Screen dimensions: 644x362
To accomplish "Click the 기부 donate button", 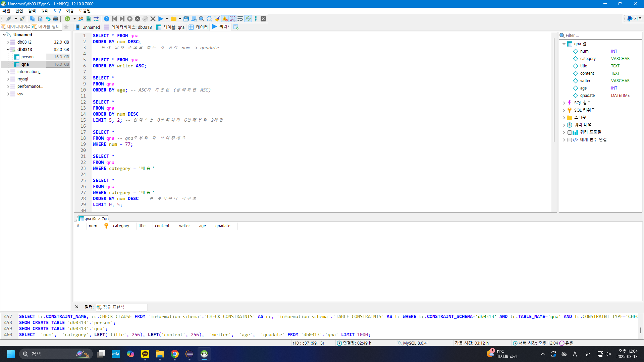I will point(634,19).
